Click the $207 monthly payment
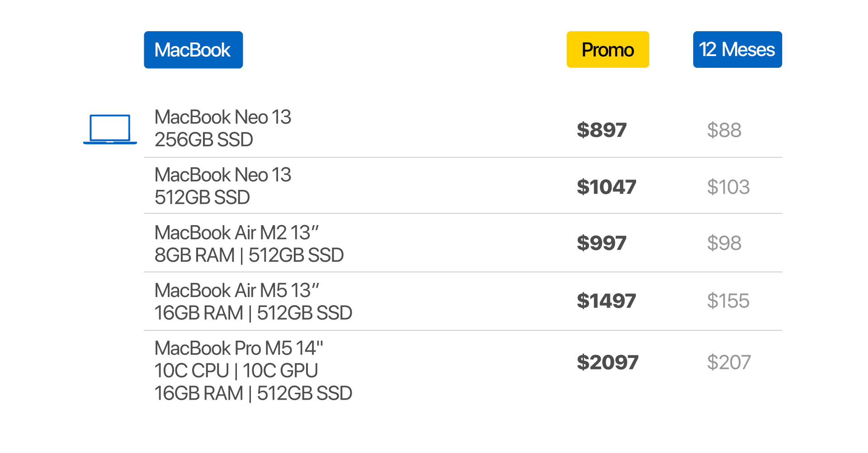Viewport: 868px width, 453px height. (x=729, y=363)
